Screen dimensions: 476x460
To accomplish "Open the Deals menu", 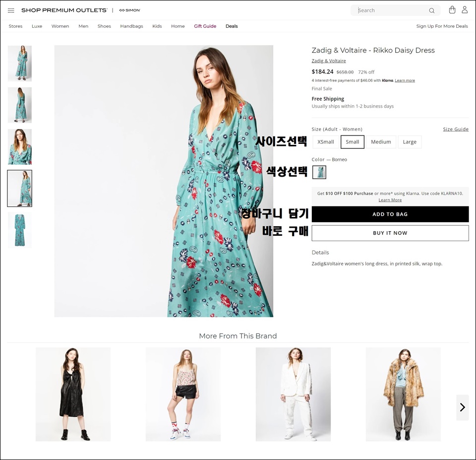I will [232, 26].
